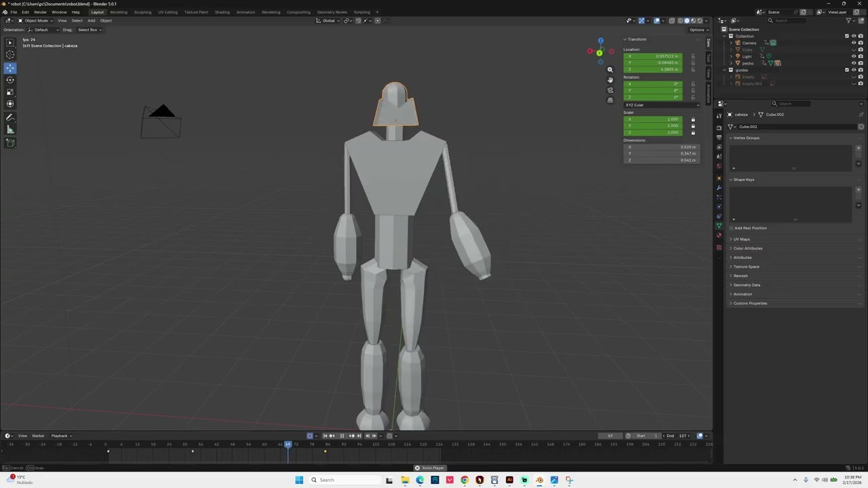Image resolution: width=868 pixels, height=488 pixels.
Task: Switch to the Sculpting workspace tab
Action: click(x=142, y=12)
